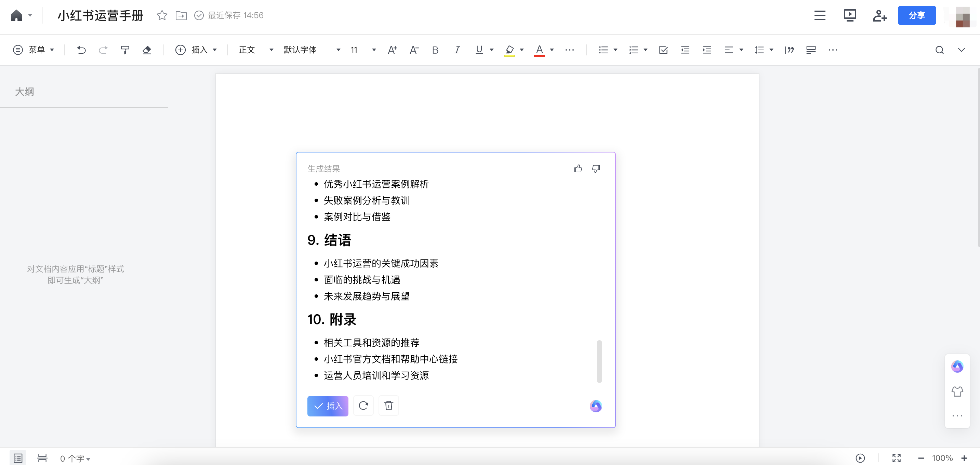Star the document as favorite
Viewport: 980px width, 465px height.
(162, 15)
